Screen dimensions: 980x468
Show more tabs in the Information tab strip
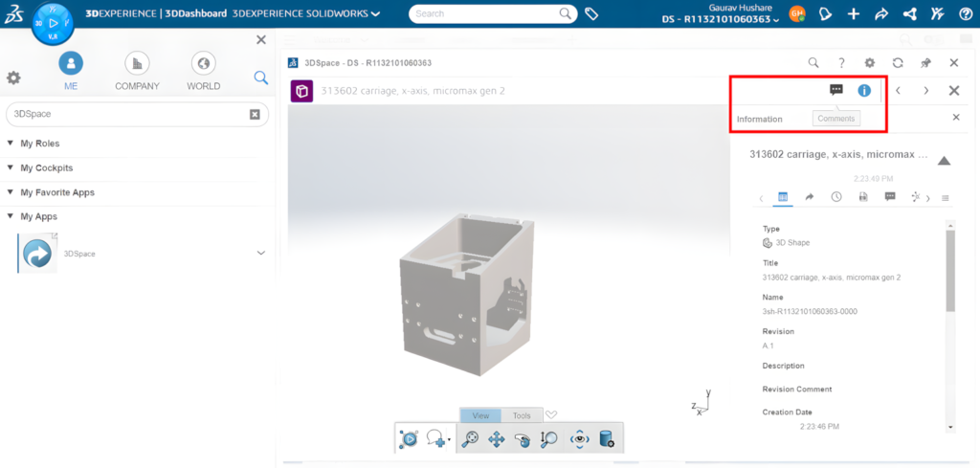[x=928, y=198]
